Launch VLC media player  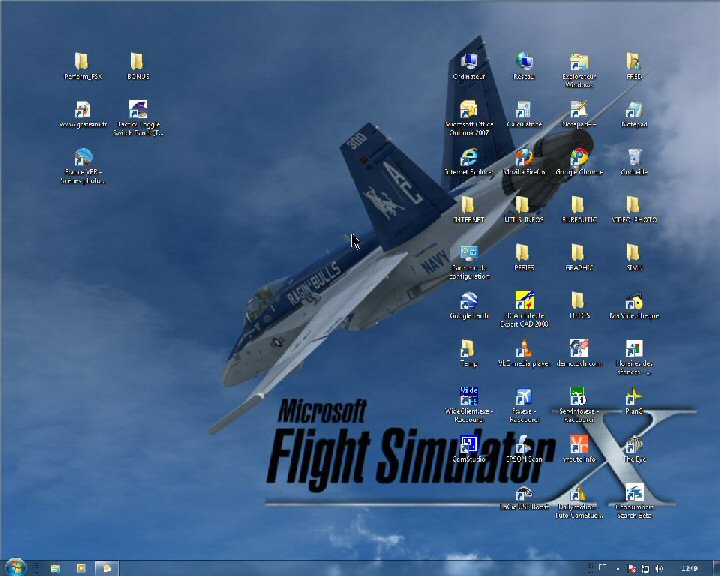524,353
